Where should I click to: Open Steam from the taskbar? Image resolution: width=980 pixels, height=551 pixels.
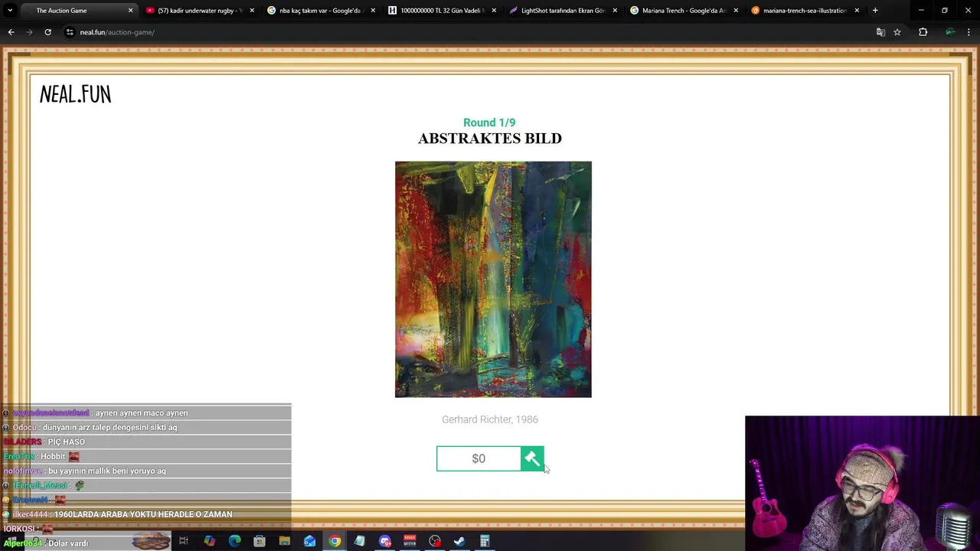[459, 541]
